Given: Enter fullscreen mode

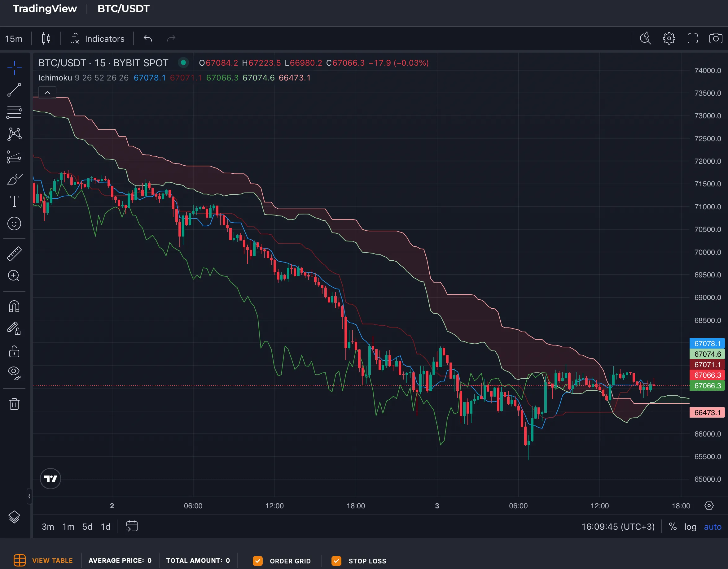Looking at the screenshot, I should 692,39.
